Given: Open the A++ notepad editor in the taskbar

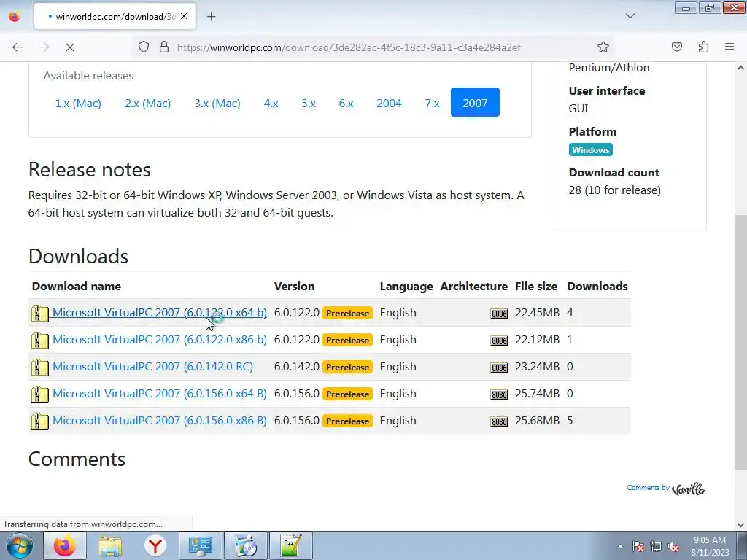Looking at the screenshot, I should click(x=290, y=545).
